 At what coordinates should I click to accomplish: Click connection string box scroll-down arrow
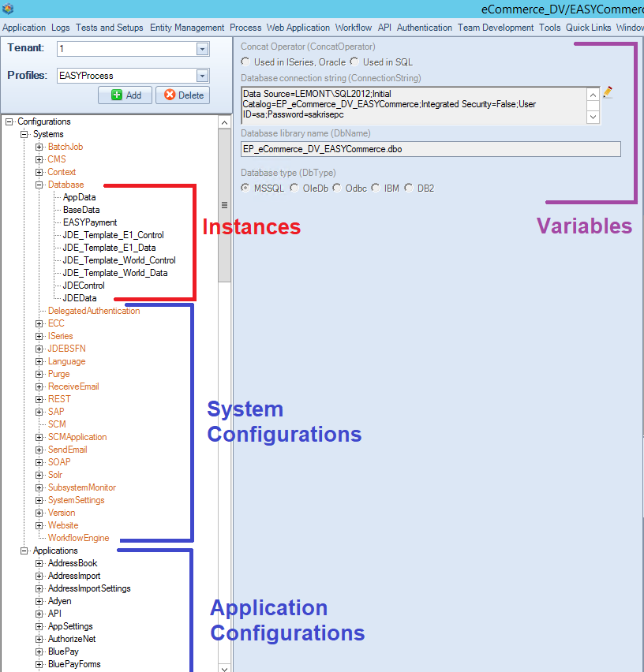pyautogui.click(x=593, y=117)
